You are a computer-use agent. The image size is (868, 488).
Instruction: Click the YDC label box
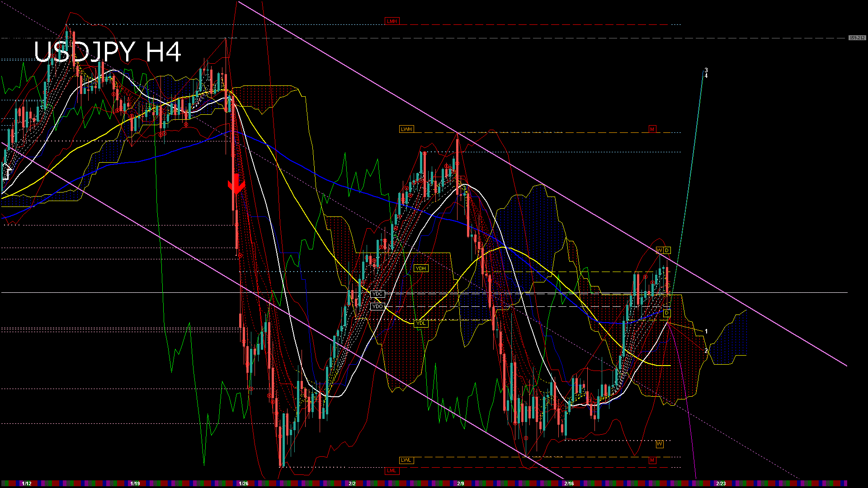click(377, 294)
